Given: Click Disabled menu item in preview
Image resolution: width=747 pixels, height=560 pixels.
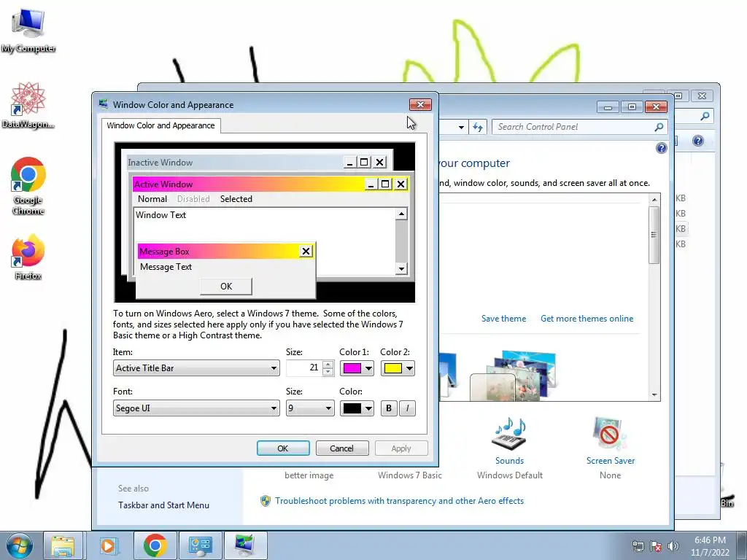Looking at the screenshot, I should click(193, 199).
